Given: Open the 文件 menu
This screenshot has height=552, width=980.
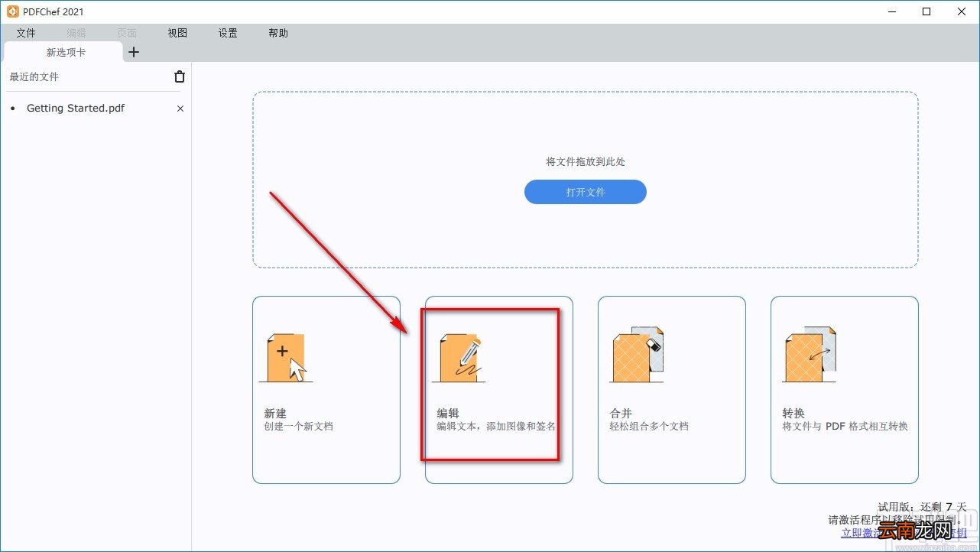Looking at the screenshot, I should (x=26, y=33).
